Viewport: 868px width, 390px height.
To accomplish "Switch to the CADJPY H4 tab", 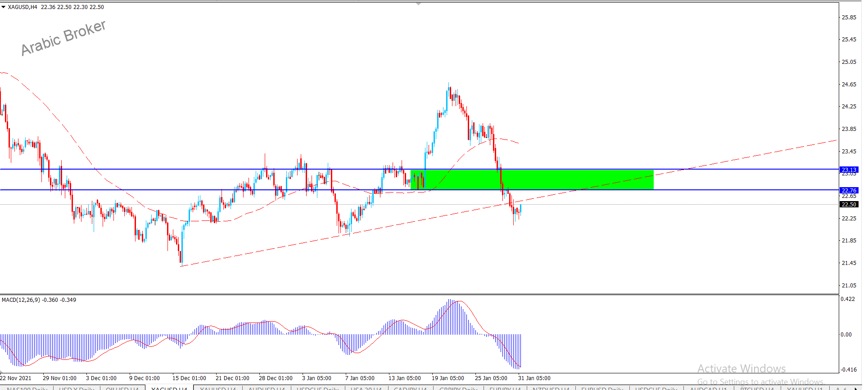I will (410, 388).
